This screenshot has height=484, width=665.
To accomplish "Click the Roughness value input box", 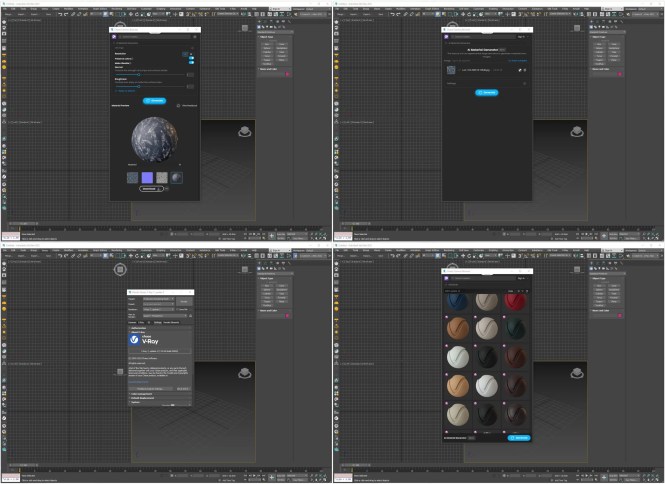I will click(x=190, y=87).
